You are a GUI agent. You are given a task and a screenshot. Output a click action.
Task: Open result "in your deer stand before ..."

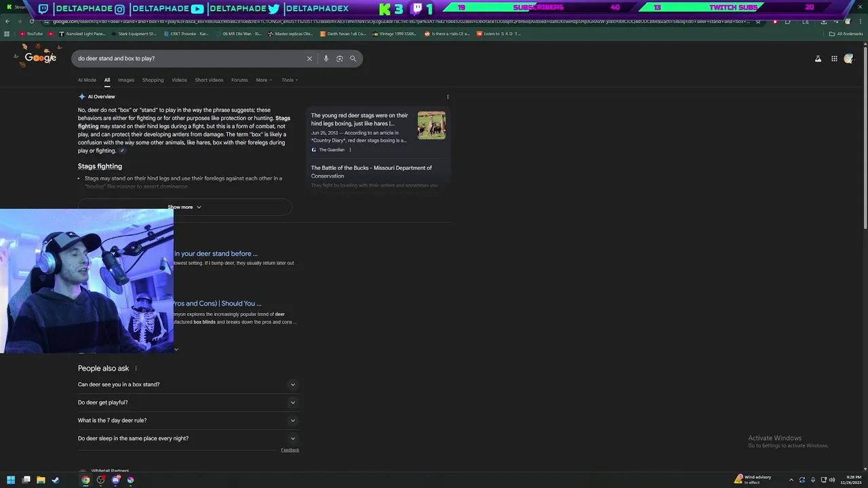pyautogui.click(x=216, y=253)
